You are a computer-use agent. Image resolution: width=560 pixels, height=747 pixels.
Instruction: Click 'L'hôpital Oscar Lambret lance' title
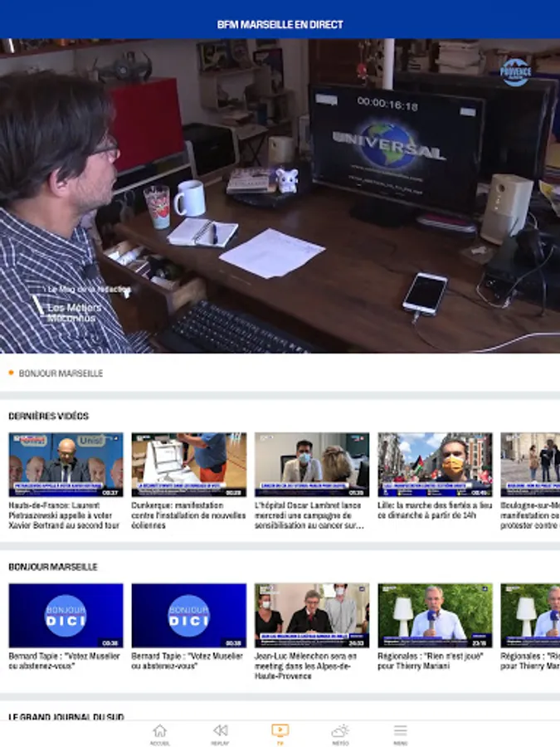[309, 515]
